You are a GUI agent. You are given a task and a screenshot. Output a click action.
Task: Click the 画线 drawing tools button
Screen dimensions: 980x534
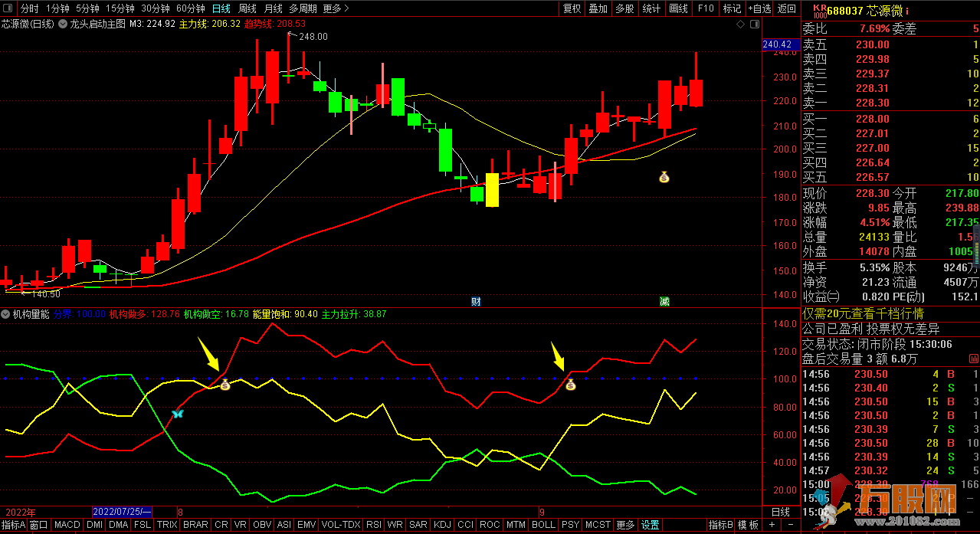click(679, 8)
